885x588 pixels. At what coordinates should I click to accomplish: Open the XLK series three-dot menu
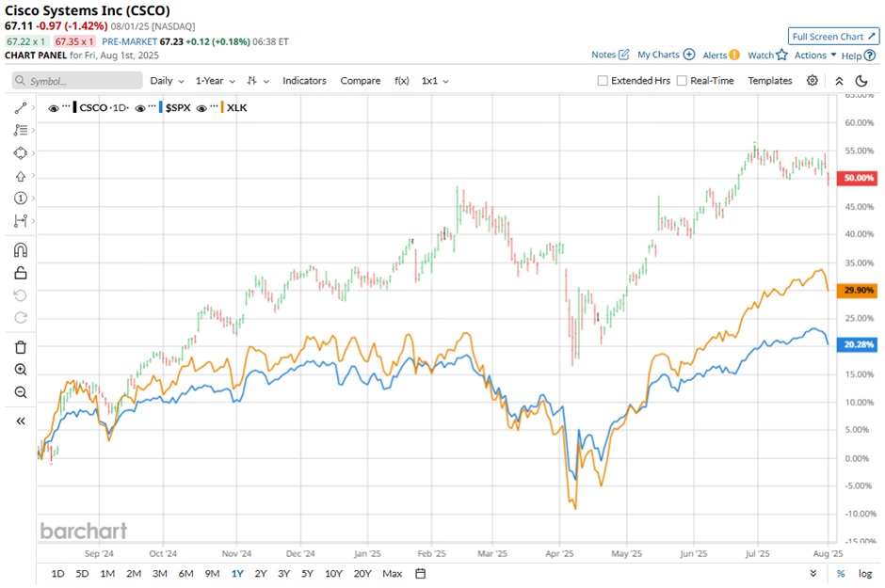[x=214, y=107]
